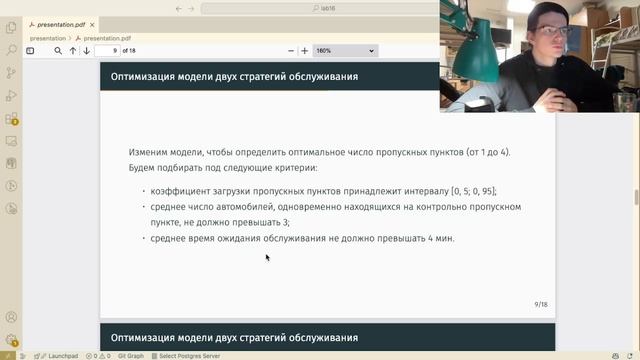
Task: Click the Copilot icon in status bar
Action: pos(616,356)
